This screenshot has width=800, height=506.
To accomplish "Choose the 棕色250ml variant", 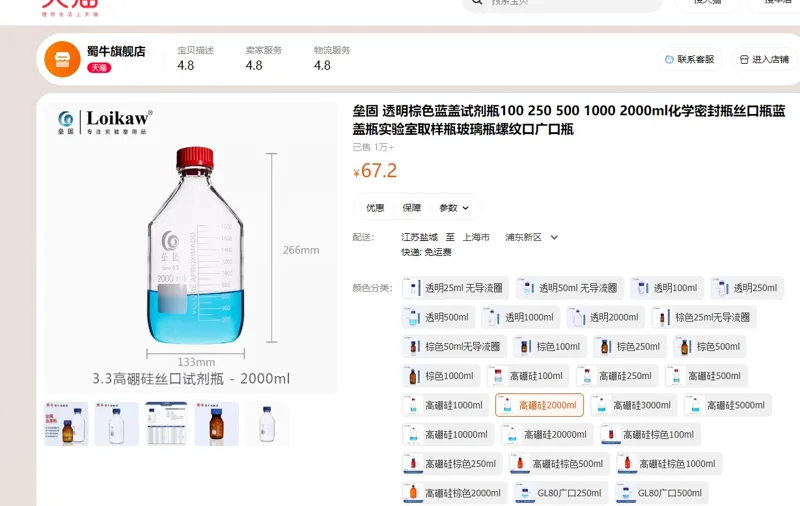I will tap(630, 347).
